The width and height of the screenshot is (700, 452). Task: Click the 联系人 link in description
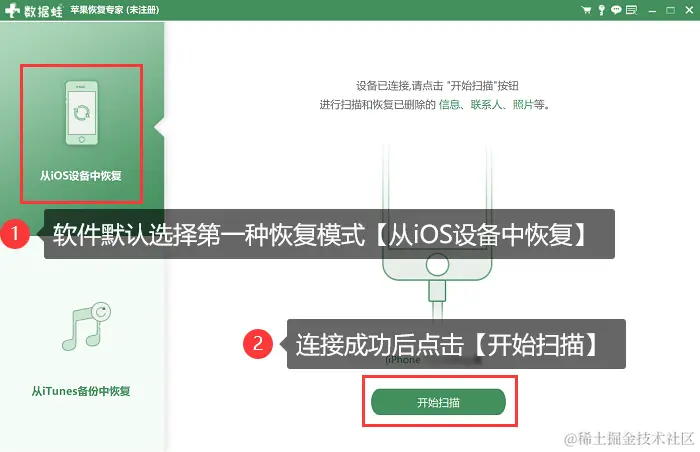486,105
